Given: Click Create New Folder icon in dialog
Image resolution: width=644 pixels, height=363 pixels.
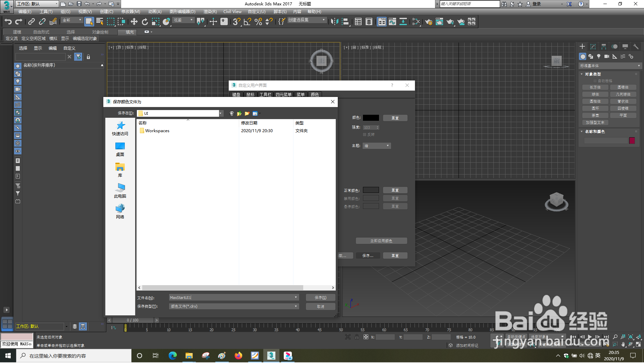Looking at the screenshot, I should tap(247, 114).
